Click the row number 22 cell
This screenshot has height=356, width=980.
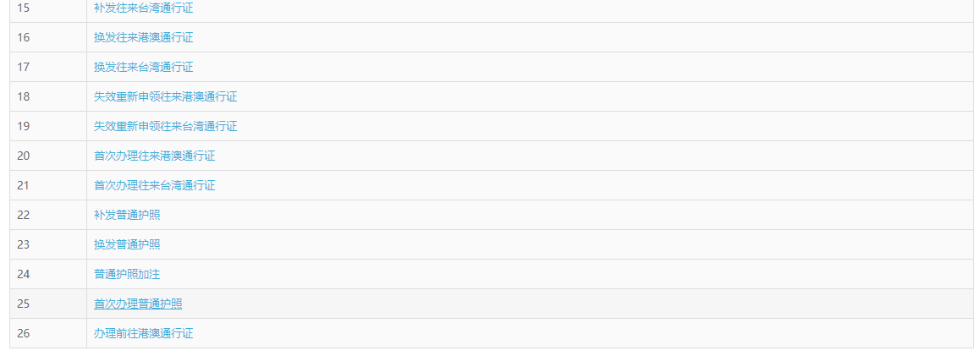coord(24,215)
